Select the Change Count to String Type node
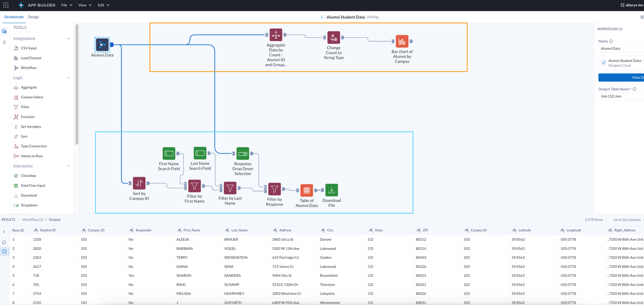This screenshot has height=305, width=644. tap(334, 36)
